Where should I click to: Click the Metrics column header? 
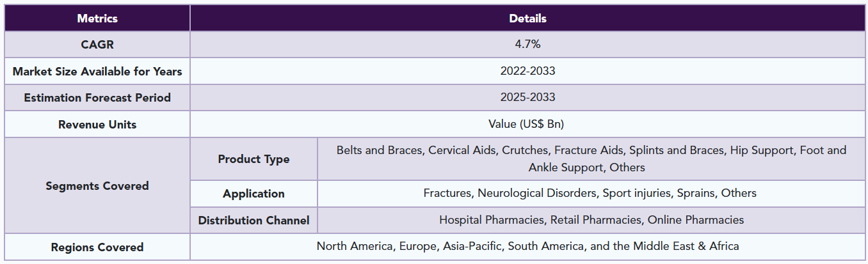click(97, 19)
